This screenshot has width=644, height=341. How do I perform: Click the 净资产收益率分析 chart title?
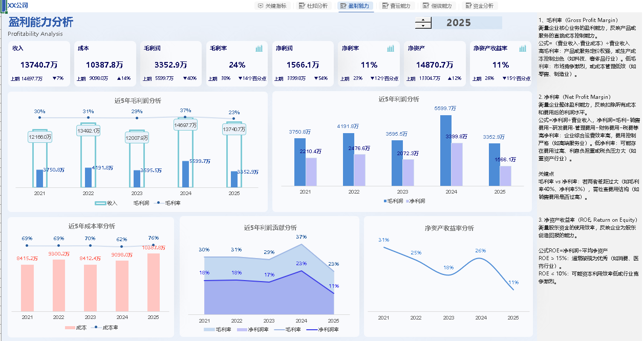(x=449, y=228)
